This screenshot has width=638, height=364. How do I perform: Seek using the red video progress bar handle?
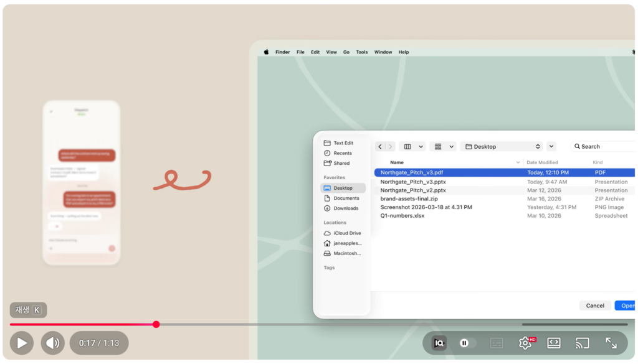click(x=156, y=324)
